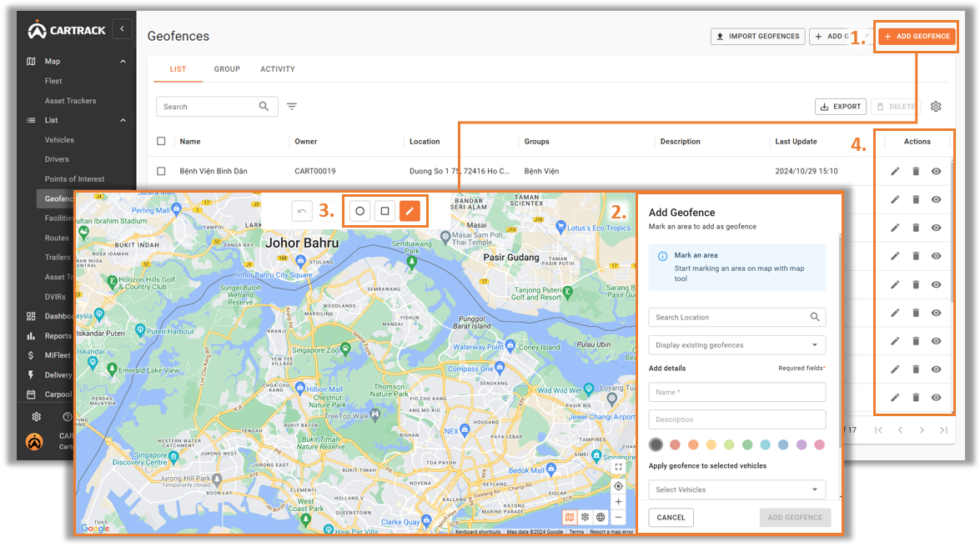Click the orange user avatar in the sidebar
Image resolution: width=980 pixels, height=547 pixels.
pyautogui.click(x=34, y=441)
